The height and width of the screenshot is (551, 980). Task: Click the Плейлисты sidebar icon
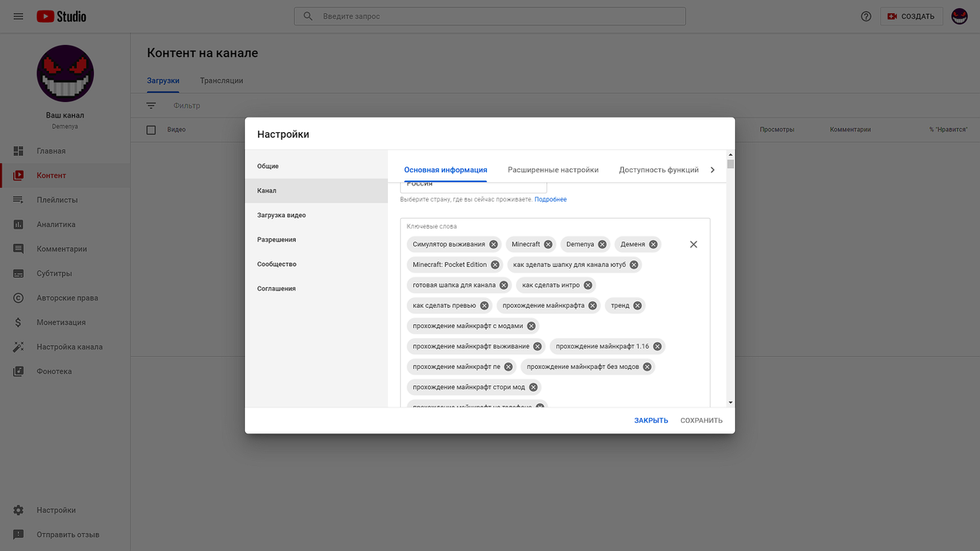pos(18,200)
